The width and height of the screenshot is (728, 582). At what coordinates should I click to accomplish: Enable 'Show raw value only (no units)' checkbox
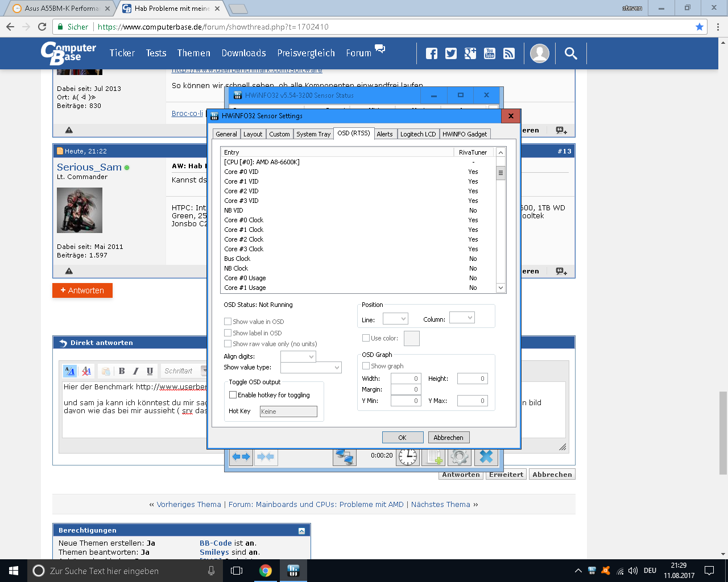click(227, 344)
